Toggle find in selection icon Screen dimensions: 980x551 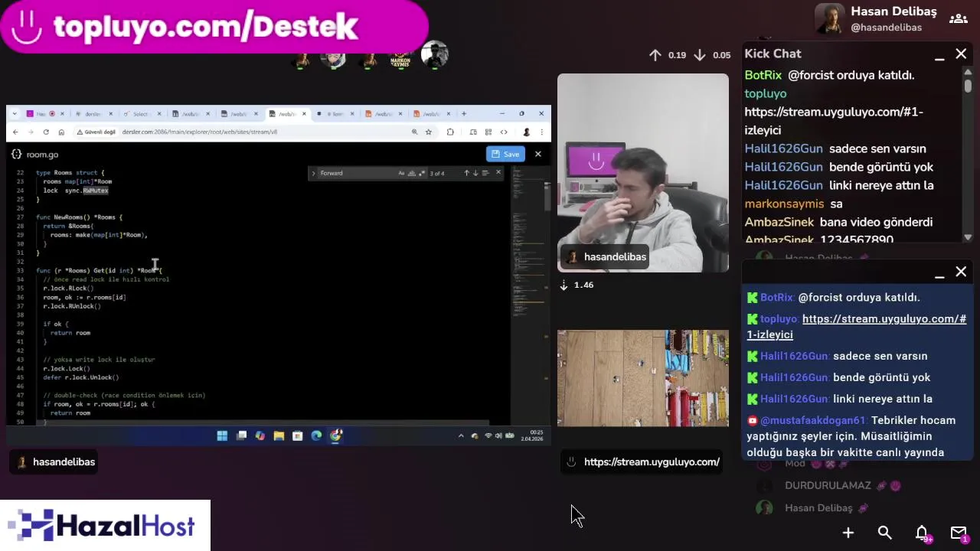click(485, 173)
